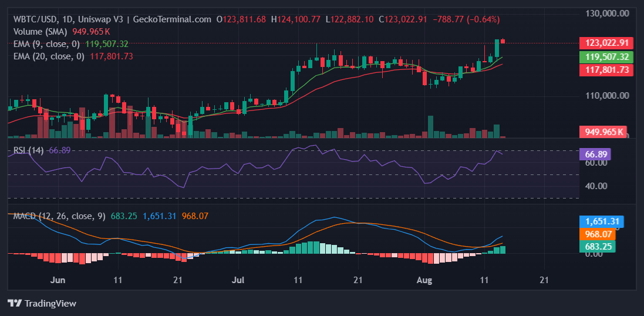Click the Jul label on time axis
Viewport: 644px width, 316px height.
(238, 281)
